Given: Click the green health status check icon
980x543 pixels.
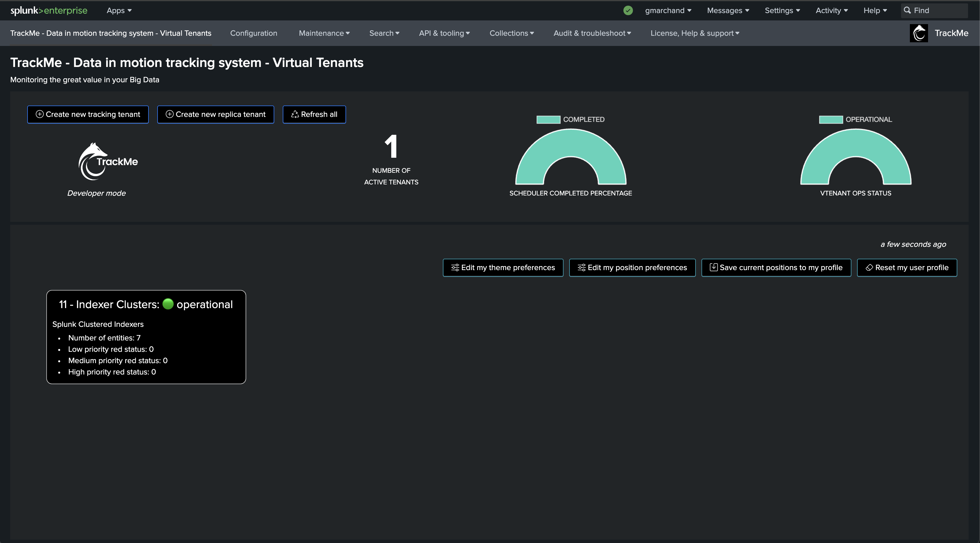Looking at the screenshot, I should pyautogui.click(x=628, y=10).
